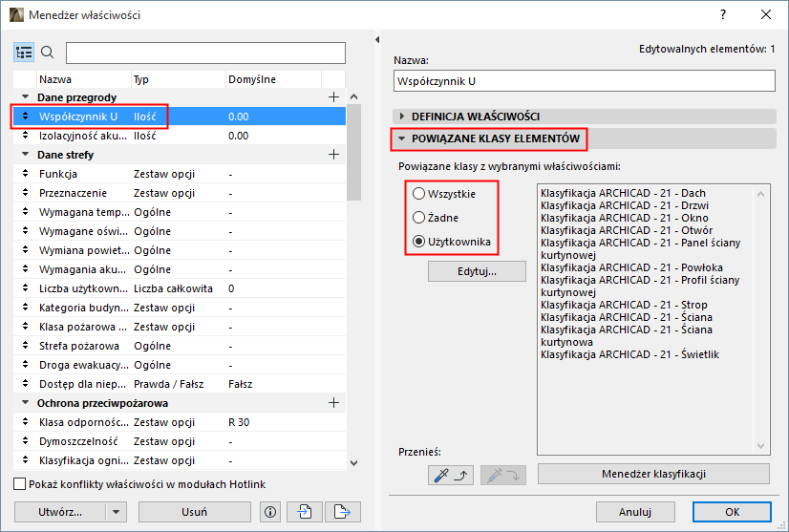The height and width of the screenshot is (532, 789).
Task: Select the Funkcja property row
Action: (x=180, y=174)
